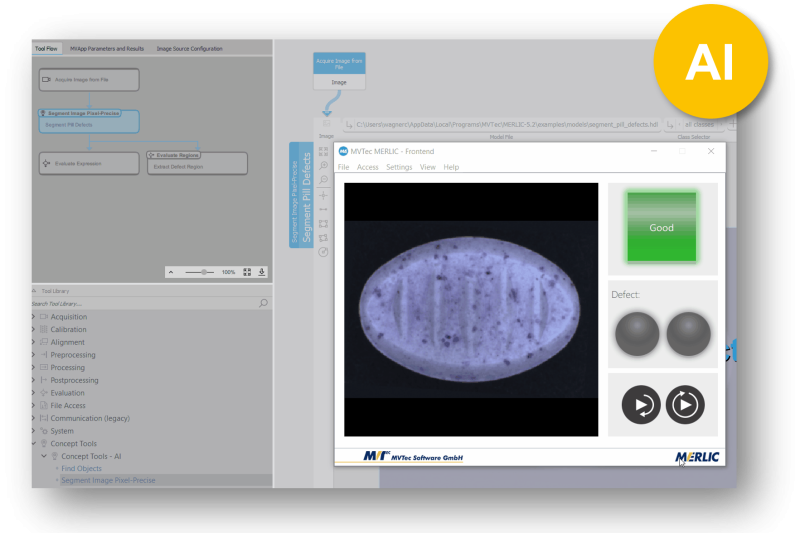Click the fit-to-view icon in zoom bar
Screen dimensions: 800x533
click(247, 272)
